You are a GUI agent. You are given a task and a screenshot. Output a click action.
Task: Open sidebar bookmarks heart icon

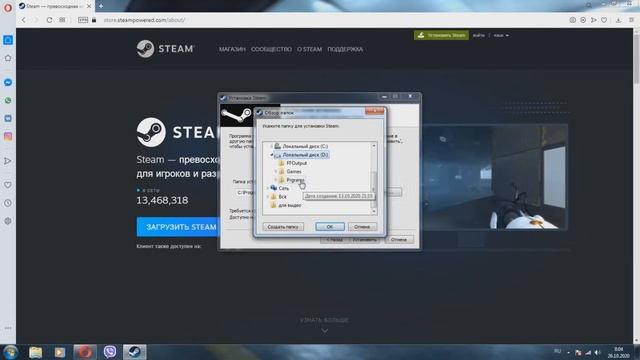[x=8, y=185]
